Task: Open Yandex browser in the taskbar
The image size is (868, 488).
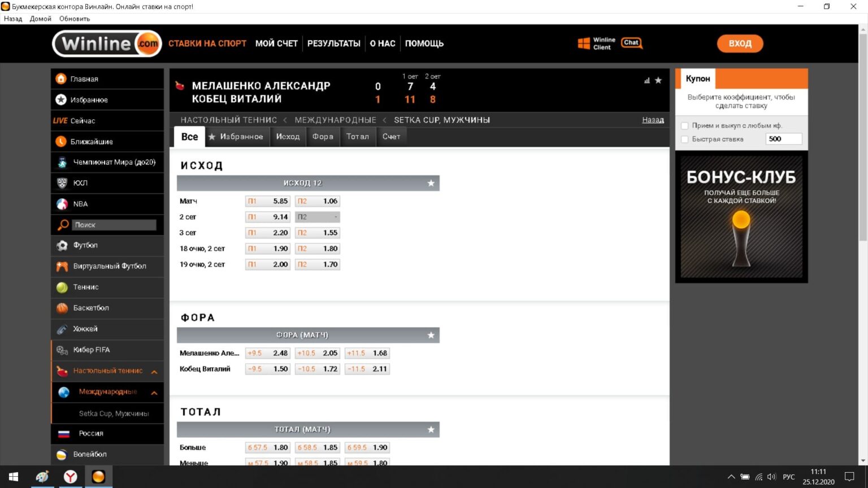Action: 71,477
